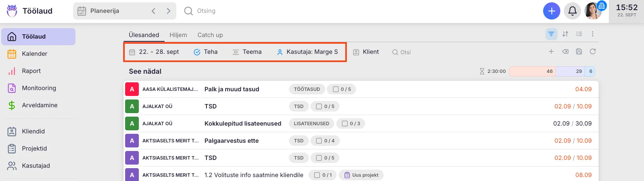The width and height of the screenshot is (644, 181).
Task: Click the blue plus add button
Action: [x=551, y=11]
